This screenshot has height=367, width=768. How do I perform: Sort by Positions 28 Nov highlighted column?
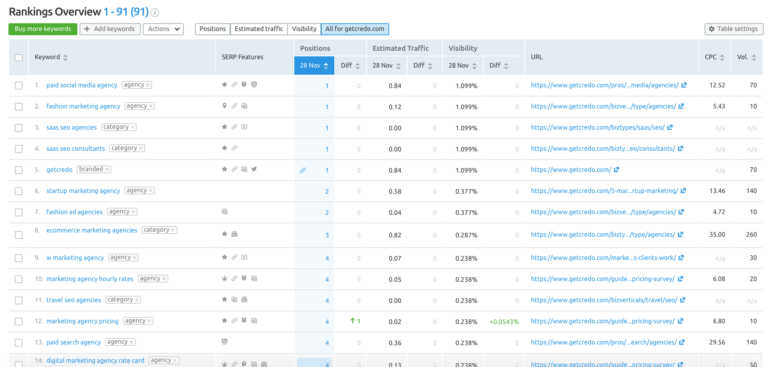click(314, 66)
